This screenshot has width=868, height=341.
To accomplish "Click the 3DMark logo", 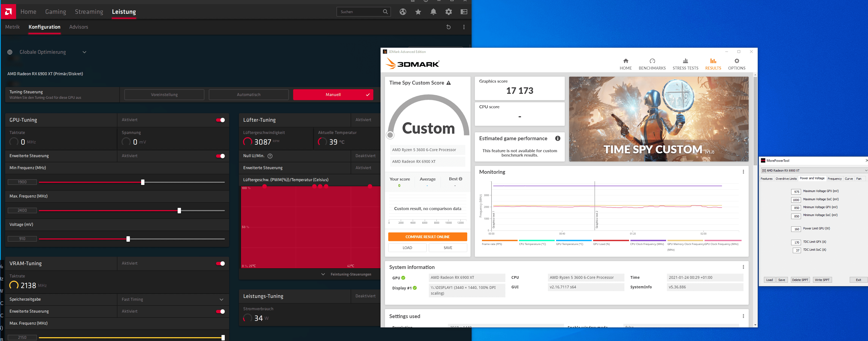I will (x=412, y=63).
